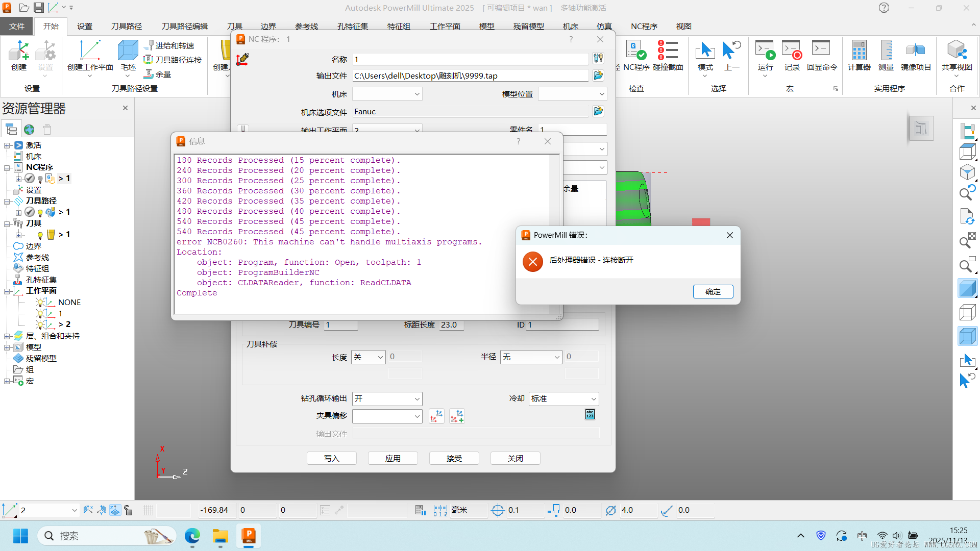Click the Block creation icon

(128, 51)
